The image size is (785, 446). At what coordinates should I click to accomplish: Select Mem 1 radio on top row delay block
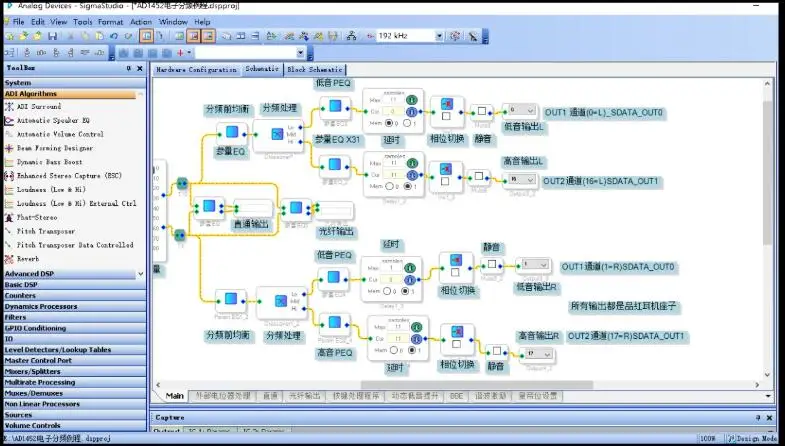tap(407, 123)
